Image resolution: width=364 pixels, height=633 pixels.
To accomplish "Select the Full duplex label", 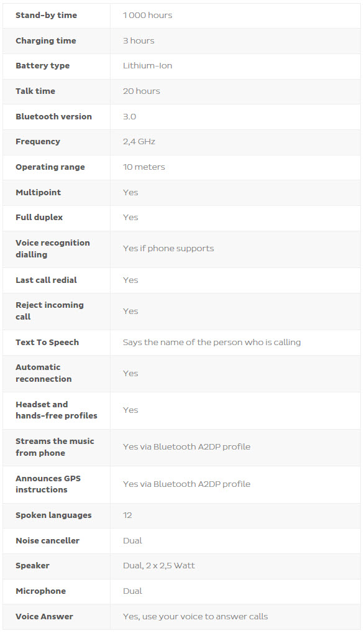I will point(39,218).
